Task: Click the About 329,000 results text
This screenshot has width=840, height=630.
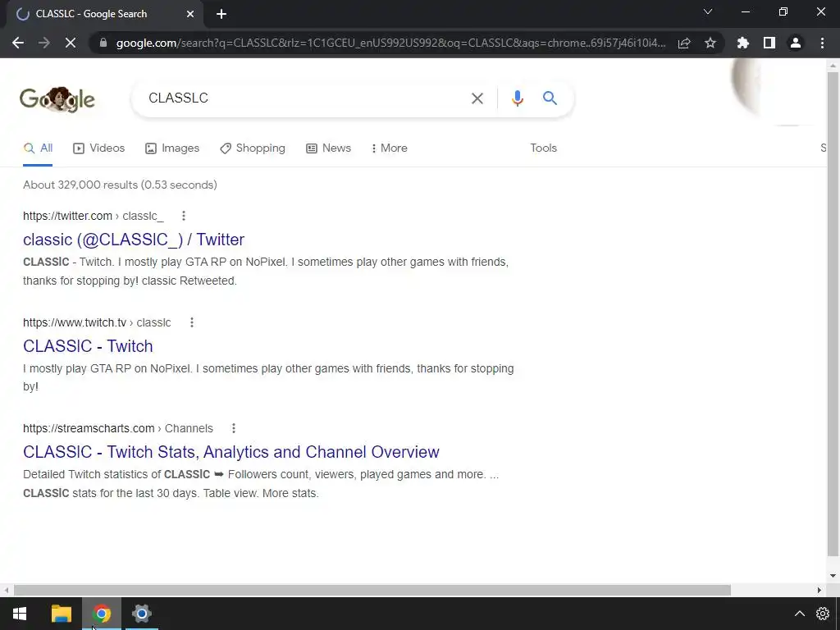Action: [120, 185]
